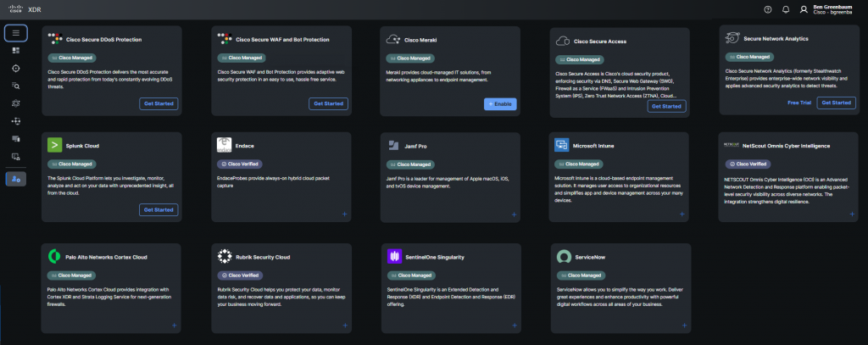Add the Endace integration with plus icon
This screenshot has width=868, height=345.
(344, 214)
